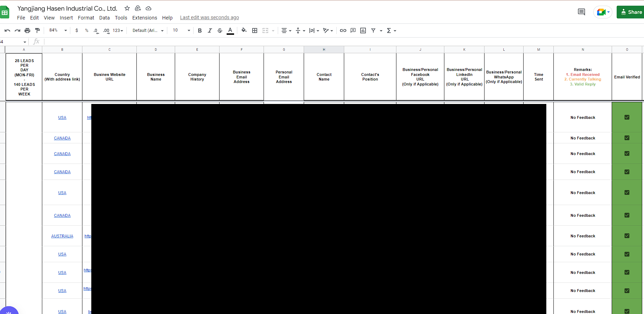Print the spreadsheet
Image resolution: width=644 pixels, height=314 pixels.
[x=27, y=31]
